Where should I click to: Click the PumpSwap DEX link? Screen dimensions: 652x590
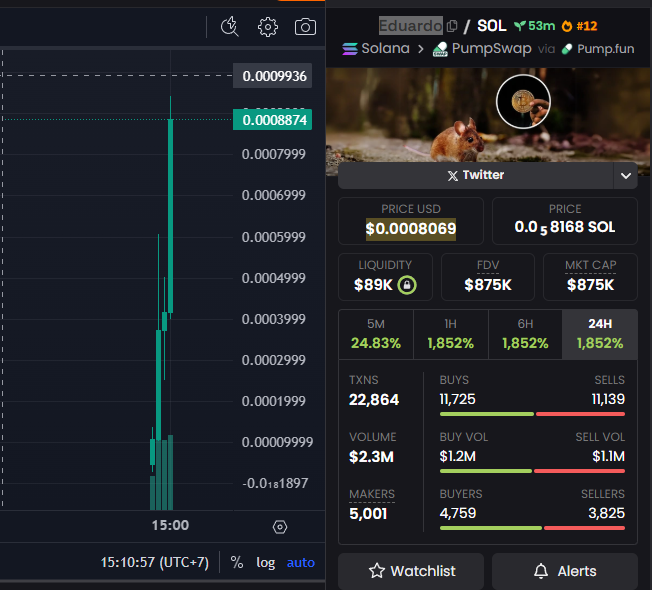click(x=491, y=49)
